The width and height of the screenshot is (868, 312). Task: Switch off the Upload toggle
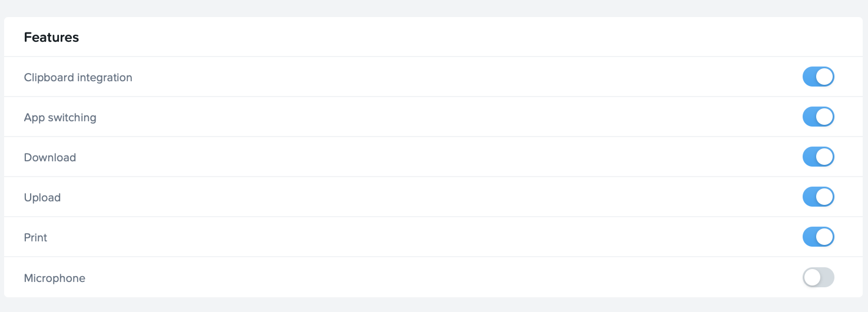[x=818, y=197]
